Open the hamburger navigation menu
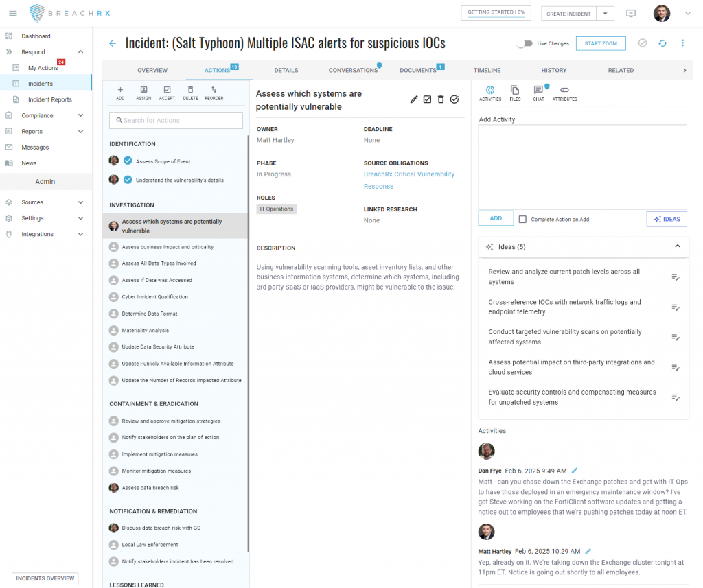 coord(13,14)
